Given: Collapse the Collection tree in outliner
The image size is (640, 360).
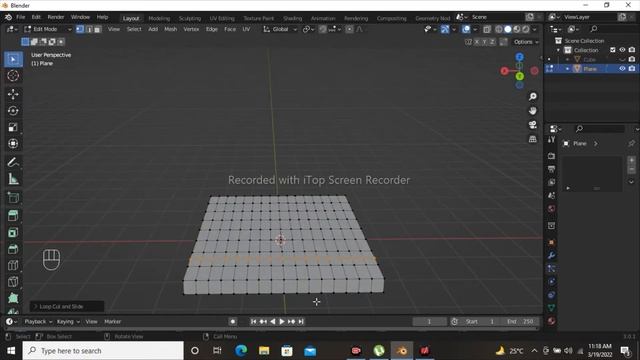Looking at the screenshot, I should [558, 50].
